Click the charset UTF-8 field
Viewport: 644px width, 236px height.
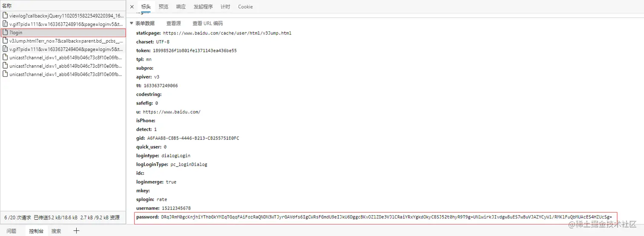152,42
